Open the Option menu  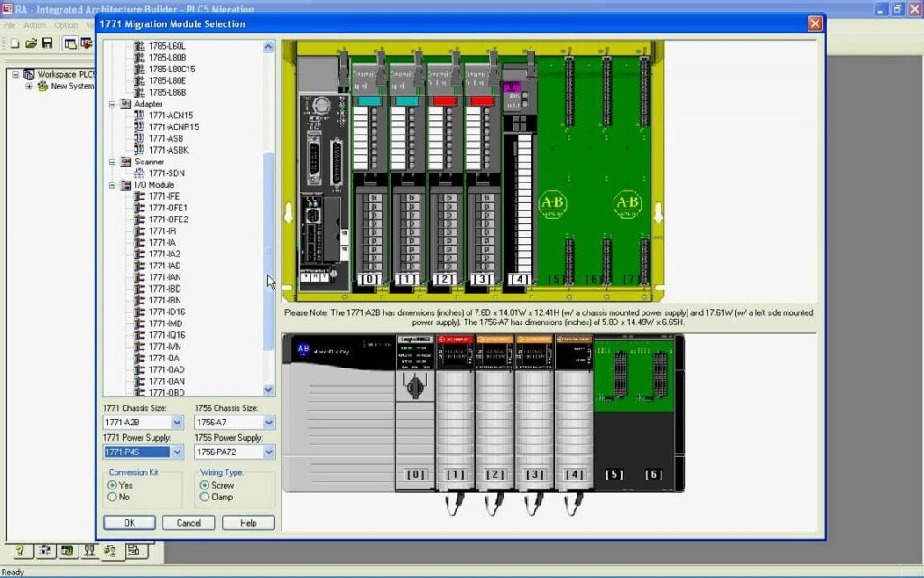(x=65, y=25)
